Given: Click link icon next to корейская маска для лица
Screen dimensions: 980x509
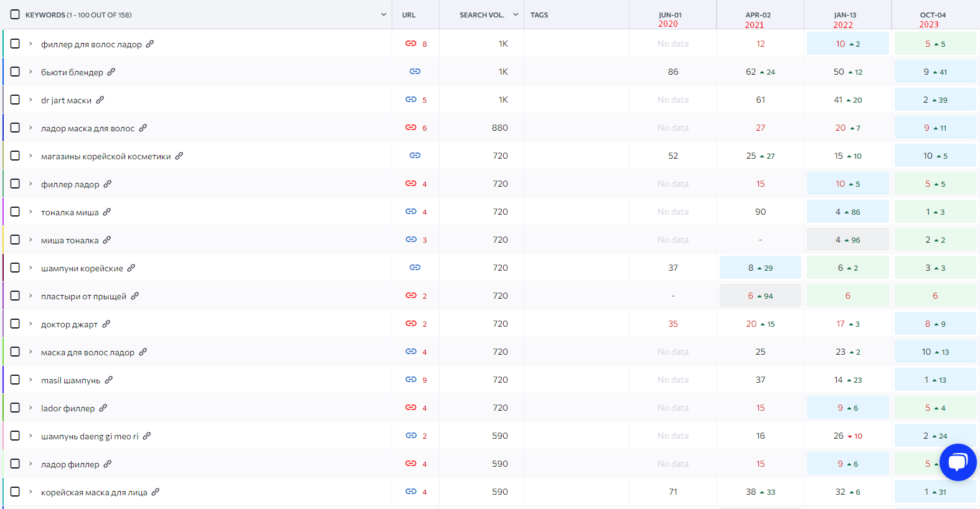Looking at the screenshot, I should click(156, 492).
